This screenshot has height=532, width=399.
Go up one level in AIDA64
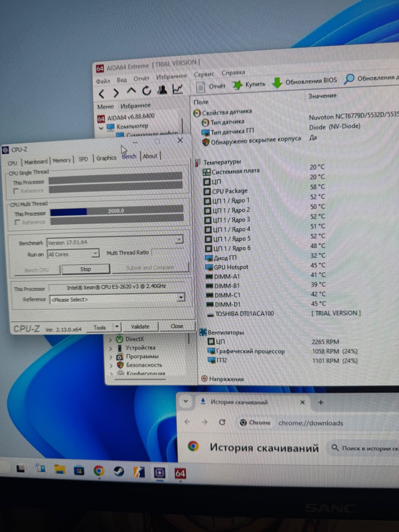coord(131,91)
